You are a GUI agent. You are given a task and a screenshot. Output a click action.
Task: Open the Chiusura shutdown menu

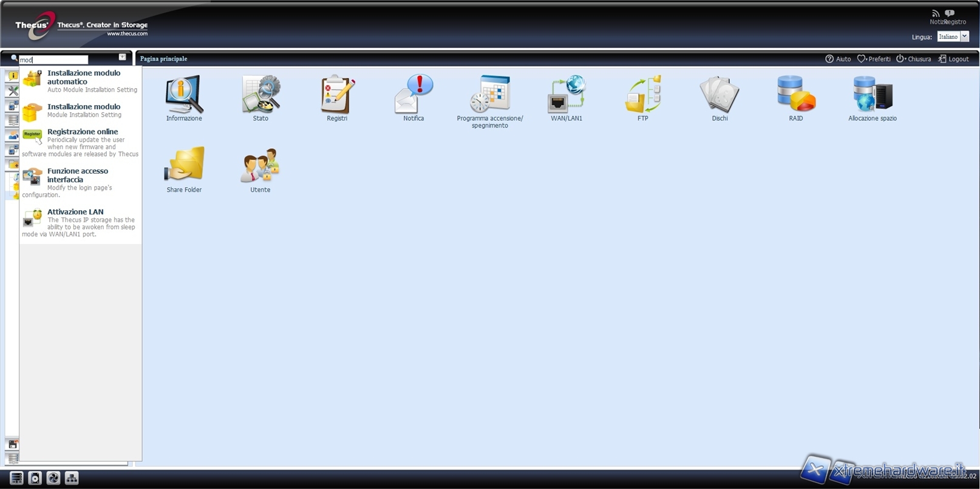pyautogui.click(x=913, y=59)
